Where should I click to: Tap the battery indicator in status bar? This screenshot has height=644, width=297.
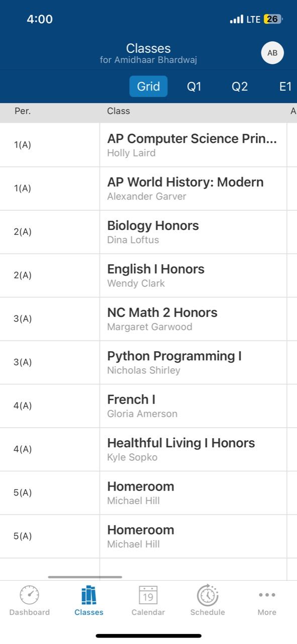273,20
